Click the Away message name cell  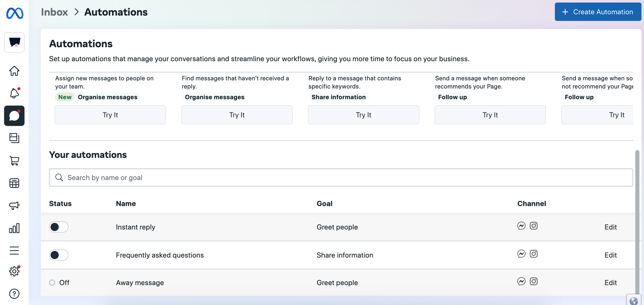[x=140, y=283]
